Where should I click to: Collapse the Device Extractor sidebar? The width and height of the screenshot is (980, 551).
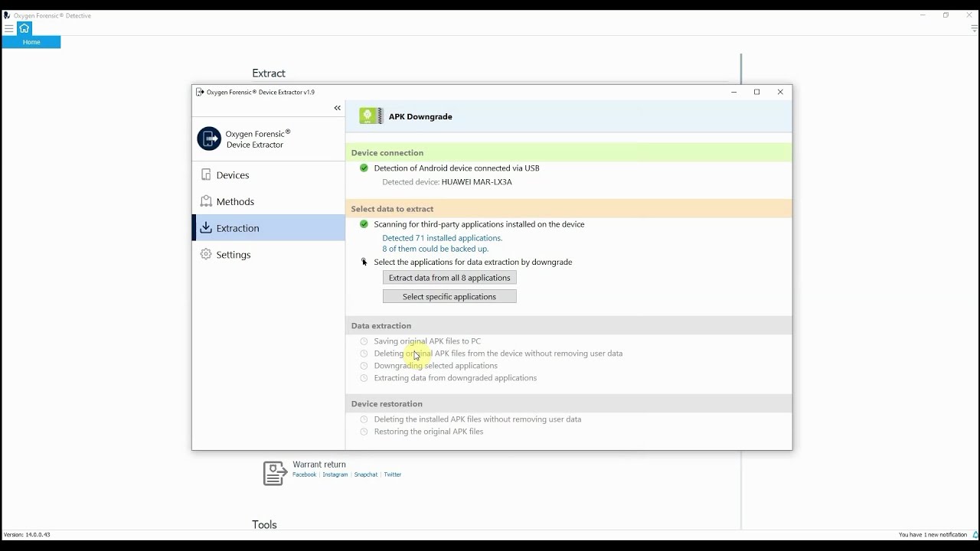(337, 108)
